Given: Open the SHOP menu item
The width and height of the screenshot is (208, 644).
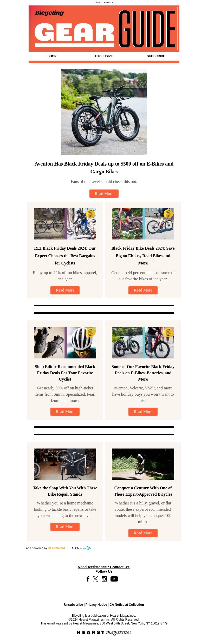Looking at the screenshot, I should (x=52, y=56).
